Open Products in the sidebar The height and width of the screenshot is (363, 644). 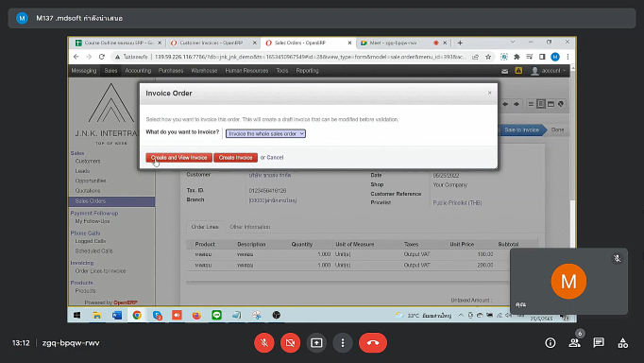pyautogui.click(x=85, y=290)
